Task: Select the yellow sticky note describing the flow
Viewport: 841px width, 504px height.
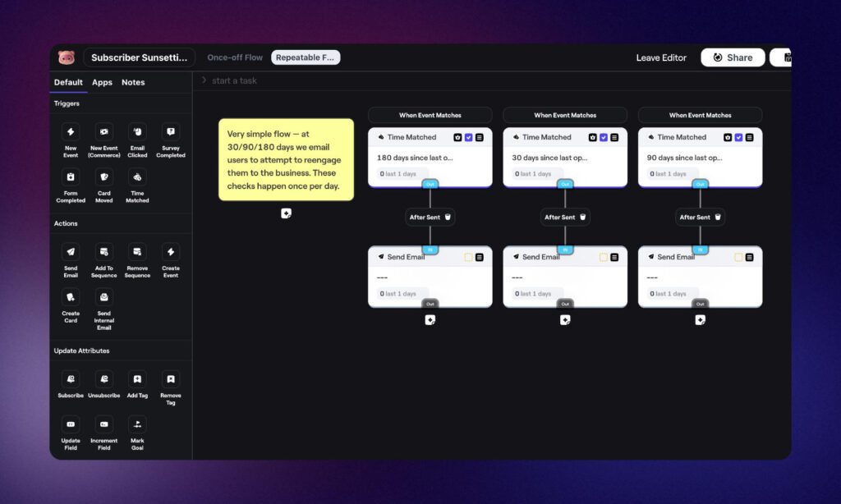Action: (286, 160)
